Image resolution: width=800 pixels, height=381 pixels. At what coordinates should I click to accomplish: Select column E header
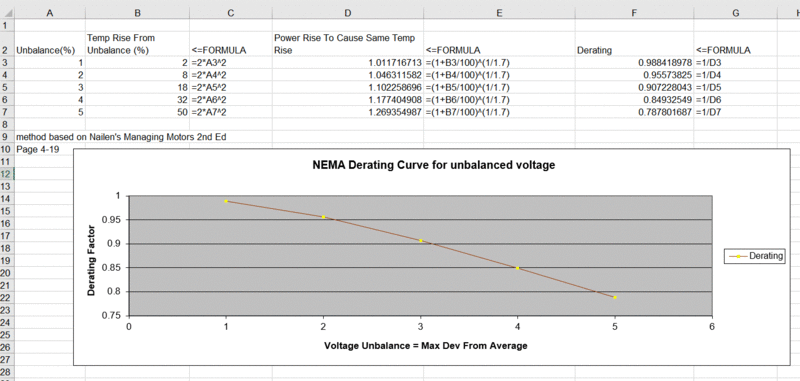[x=499, y=14]
